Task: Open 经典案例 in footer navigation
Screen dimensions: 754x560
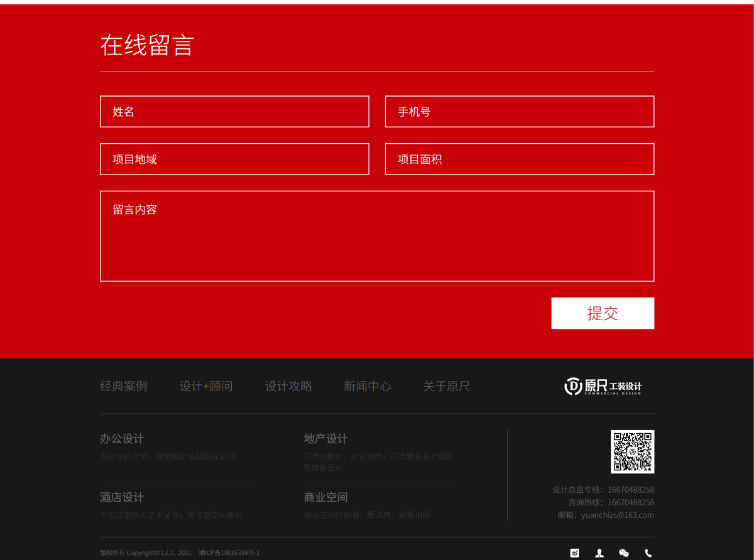Action: tap(124, 386)
